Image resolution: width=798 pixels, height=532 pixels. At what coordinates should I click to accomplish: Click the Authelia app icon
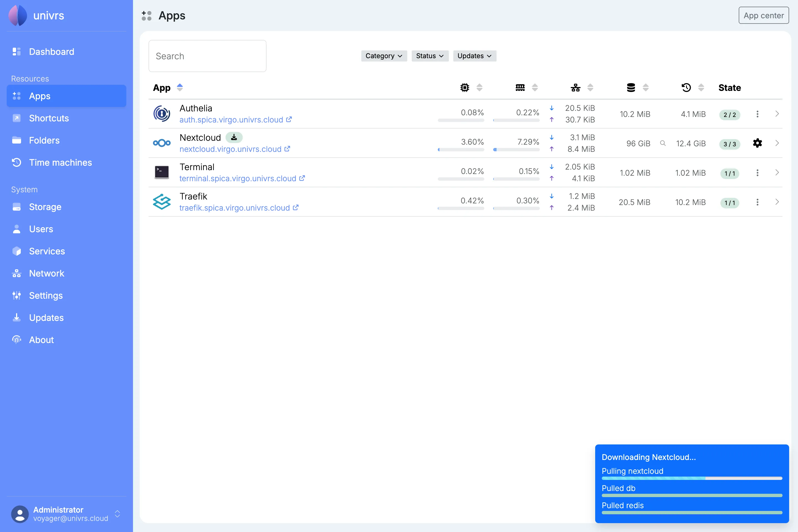162,114
